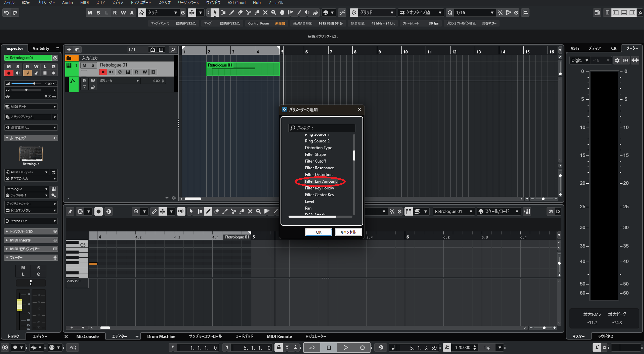Open the Audio menu
This screenshot has width=644, height=354.
coord(68,3)
